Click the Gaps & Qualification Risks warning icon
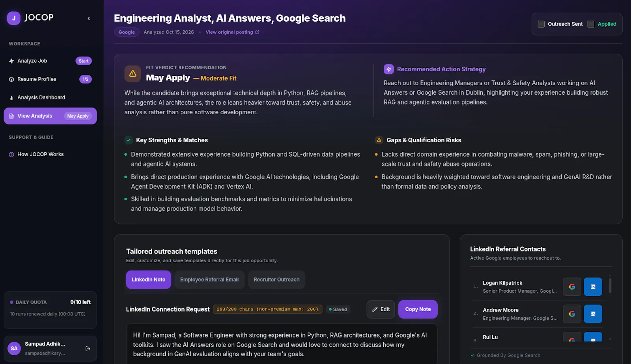The width and height of the screenshot is (631, 364). (379, 140)
